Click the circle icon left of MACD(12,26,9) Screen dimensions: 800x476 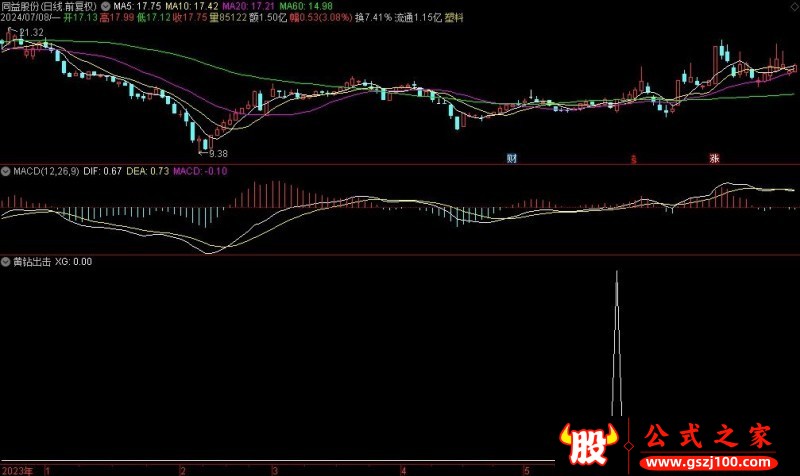tap(6, 171)
